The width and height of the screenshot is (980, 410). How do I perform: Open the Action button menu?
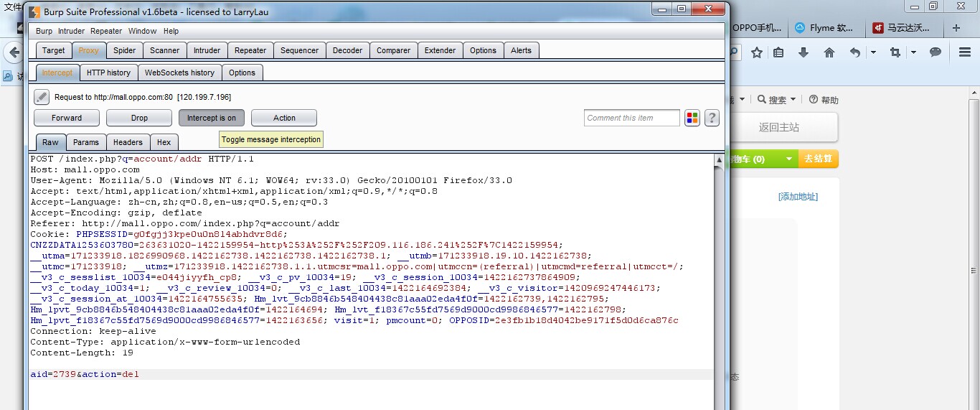284,118
